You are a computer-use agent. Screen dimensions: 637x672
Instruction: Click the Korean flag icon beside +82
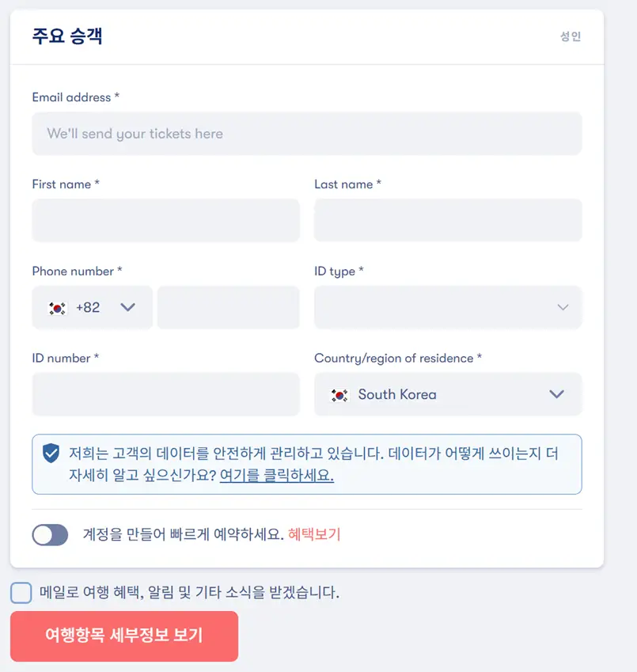[55, 307]
